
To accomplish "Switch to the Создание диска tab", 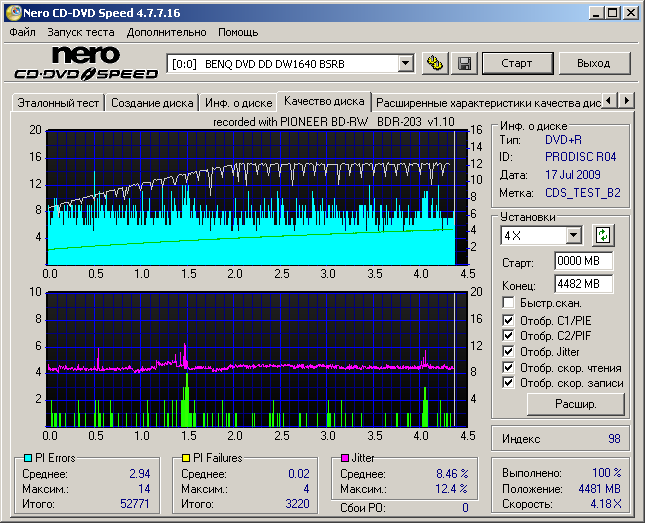I will pyautogui.click(x=152, y=102).
